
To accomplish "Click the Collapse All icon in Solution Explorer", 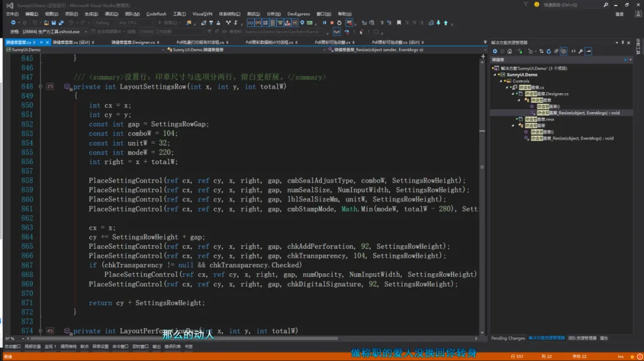I will tap(556, 51).
